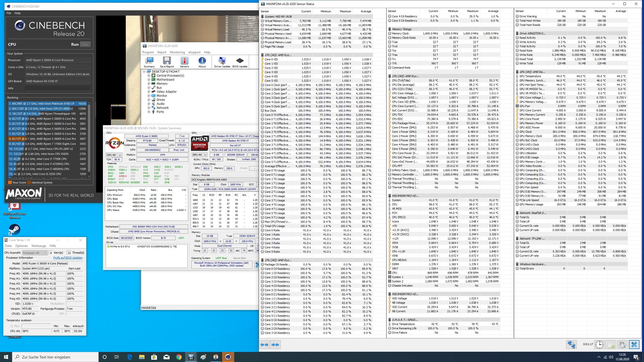Open Steam desktop shortcut
644x362 pixels.
(x=15, y=230)
